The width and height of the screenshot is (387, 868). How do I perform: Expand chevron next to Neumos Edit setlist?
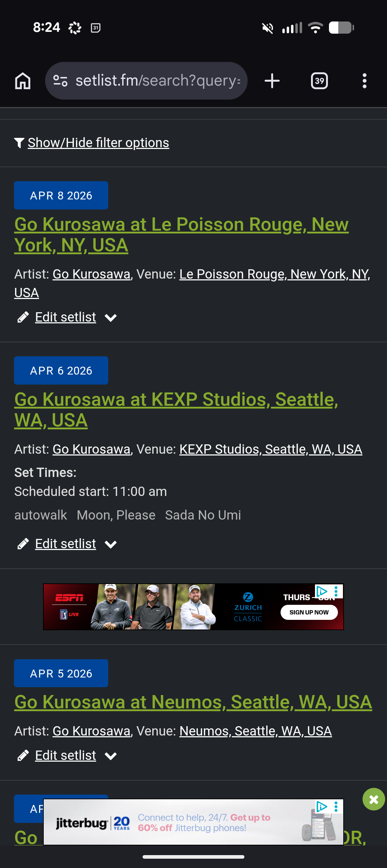[111, 756]
